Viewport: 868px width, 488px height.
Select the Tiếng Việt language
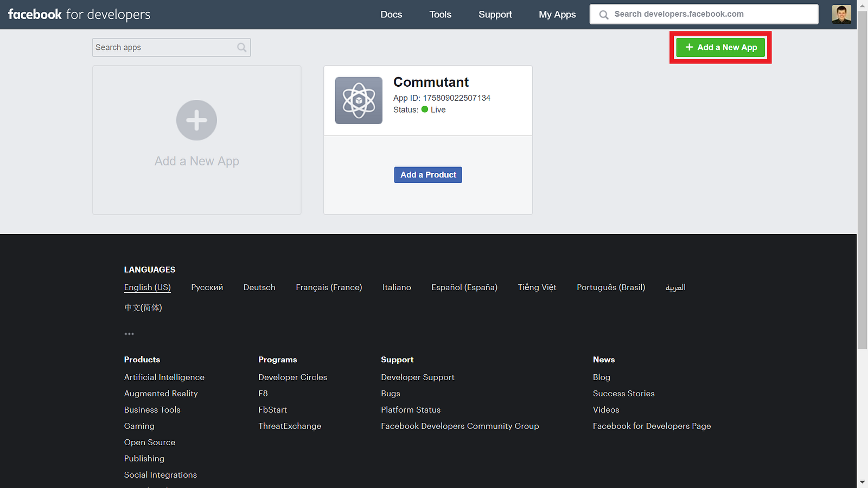click(x=537, y=287)
